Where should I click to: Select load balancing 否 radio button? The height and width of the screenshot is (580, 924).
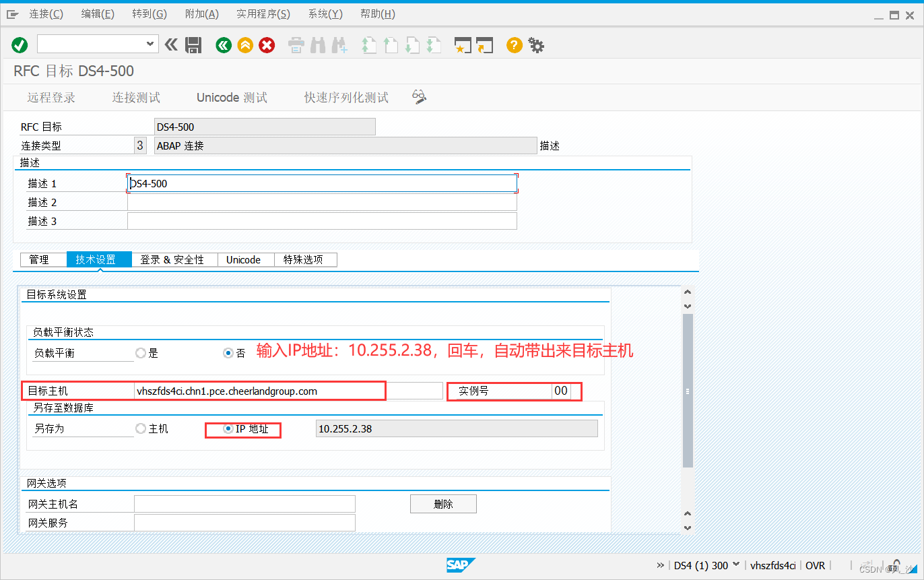coord(228,353)
